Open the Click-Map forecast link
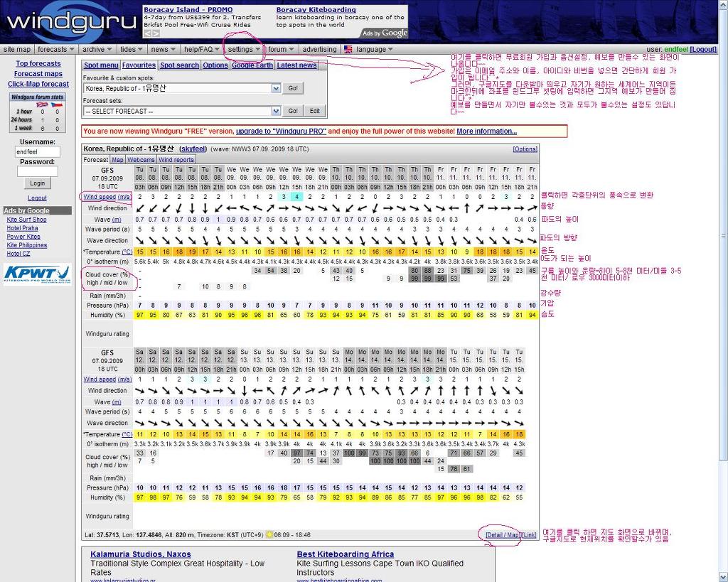This screenshot has height=582, width=728. [x=38, y=84]
